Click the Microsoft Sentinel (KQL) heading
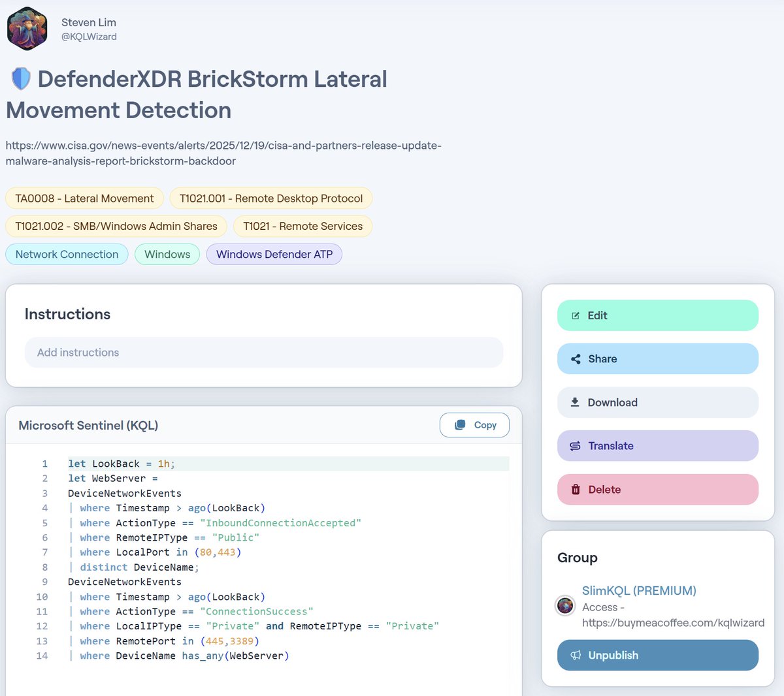Screen dimensions: 784x696 click(x=88, y=425)
